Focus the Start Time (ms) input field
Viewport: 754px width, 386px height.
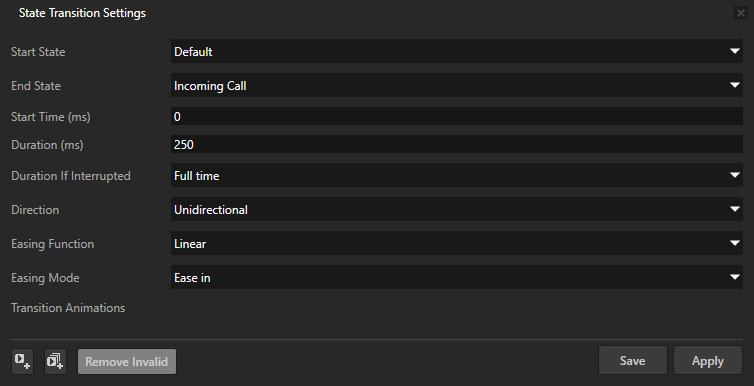[457, 116]
